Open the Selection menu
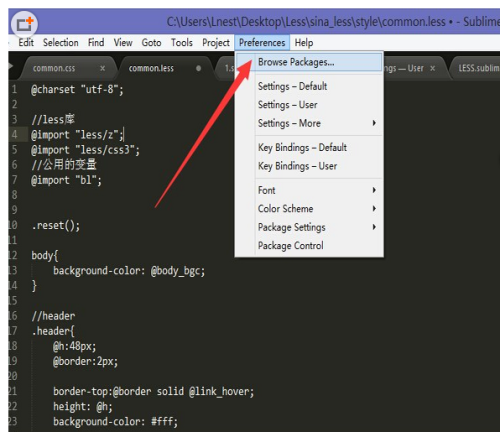The width and height of the screenshot is (500, 432). pyautogui.click(x=61, y=43)
